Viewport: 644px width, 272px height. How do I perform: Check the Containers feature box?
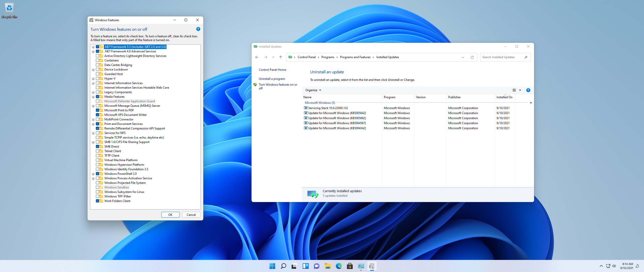[x=97, y=60]
